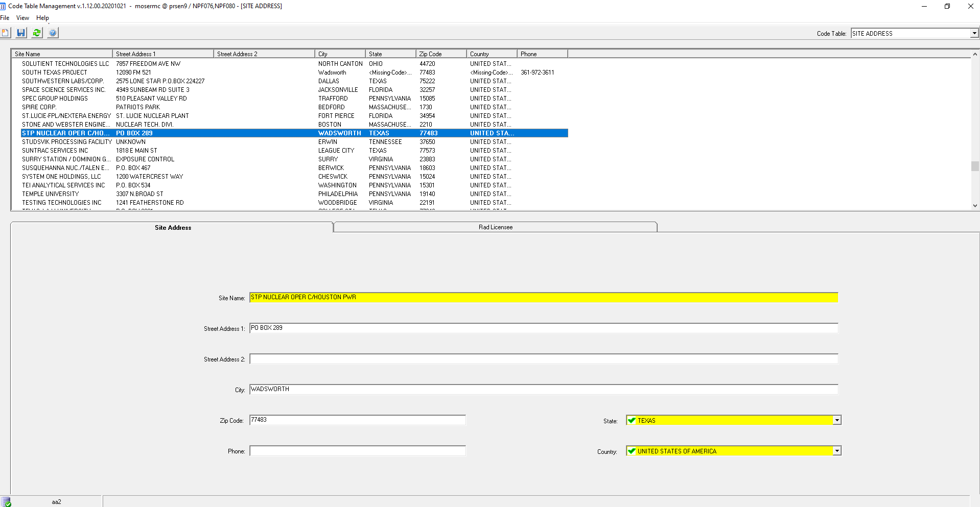Click into the Street Address 2 field

[544, 359]
